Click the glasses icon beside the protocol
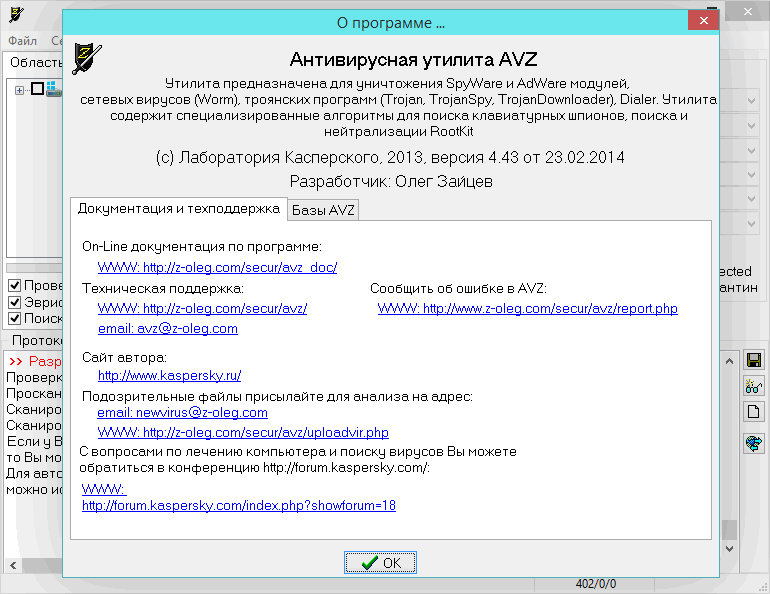 (x=754, y=386)
